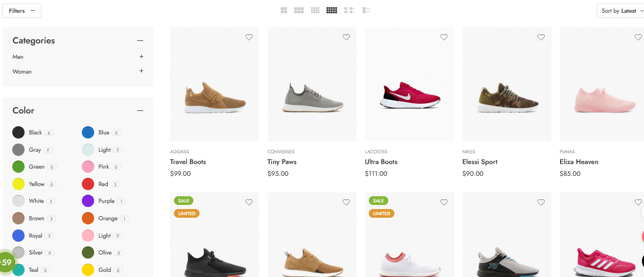
Task: Expand the Woman category
Action: pos(141,71)
